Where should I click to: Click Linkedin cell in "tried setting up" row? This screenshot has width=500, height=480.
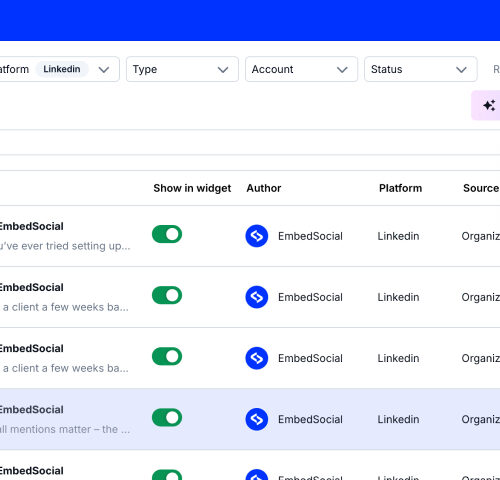(398, 236)
